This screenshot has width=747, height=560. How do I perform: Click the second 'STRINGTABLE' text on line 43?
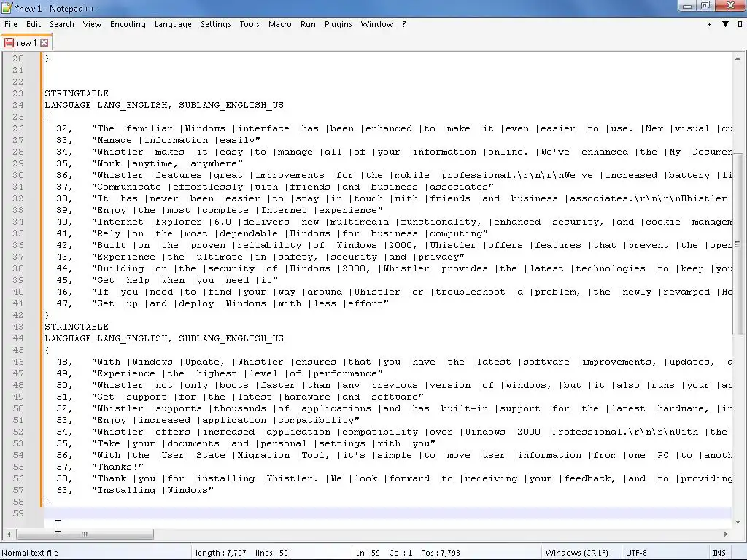point(77,327)
